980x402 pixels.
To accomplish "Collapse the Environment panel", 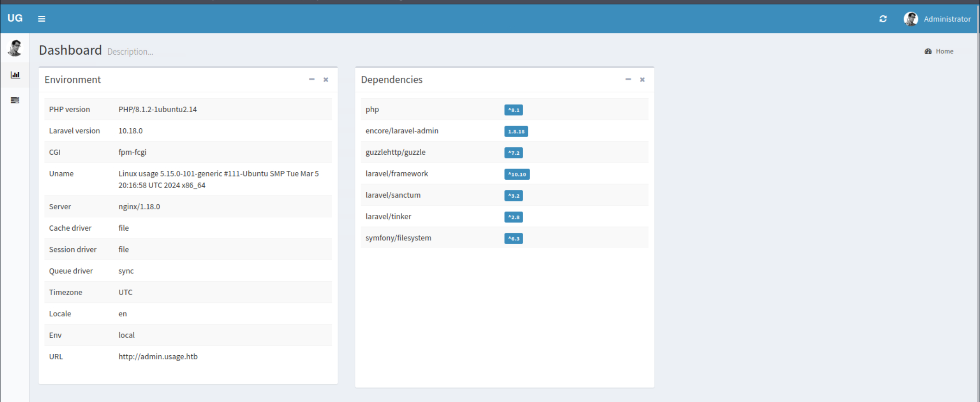I will [312, 80].
